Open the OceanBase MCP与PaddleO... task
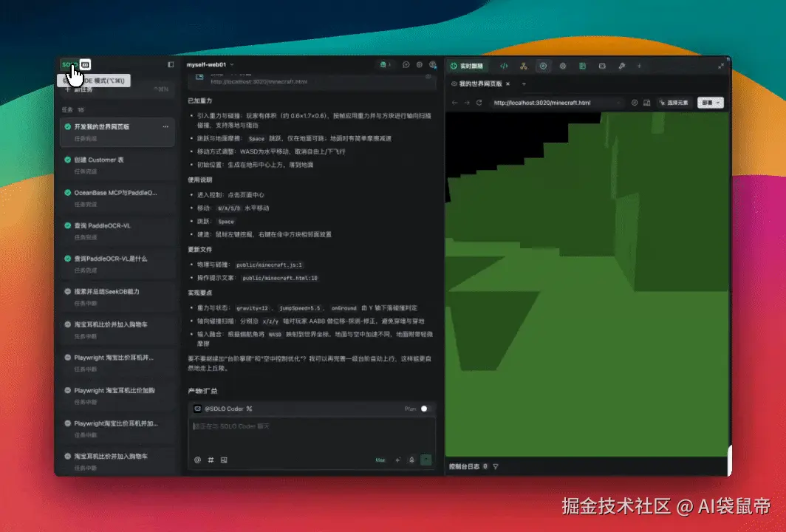The height and width of the screenshot is (532, 786). [117, 198]
